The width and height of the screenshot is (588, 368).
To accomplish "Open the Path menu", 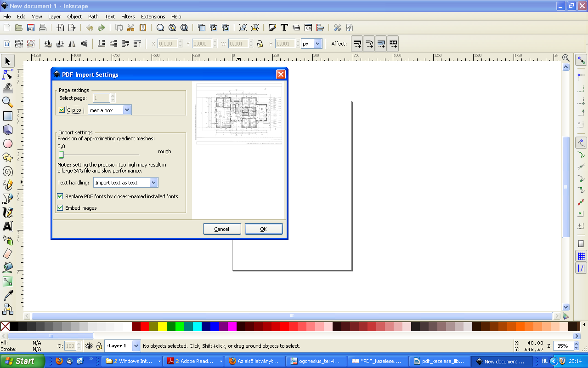I will [93, 17].
